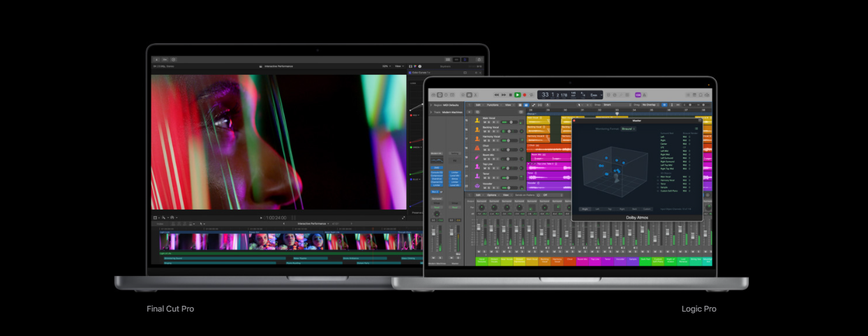Click Final Cut Pro share button
The height and width of the screenshot is (336, 868).
(479, 59)
